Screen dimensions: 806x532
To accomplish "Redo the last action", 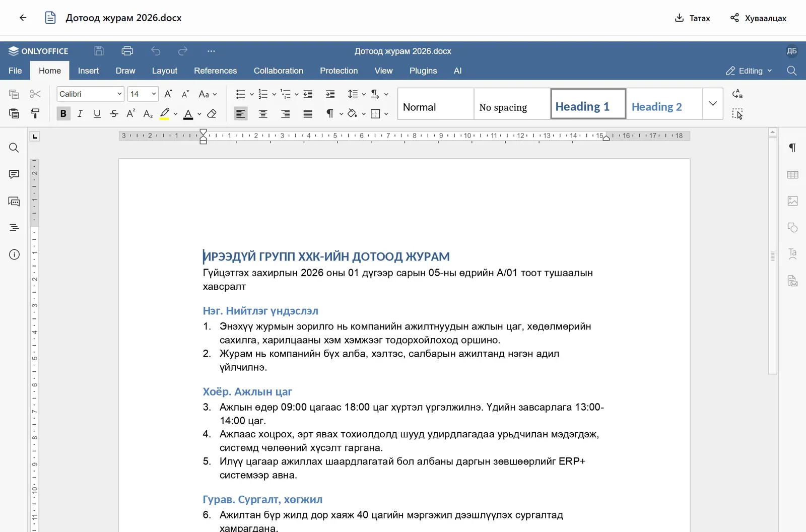I will pos(183,51).
